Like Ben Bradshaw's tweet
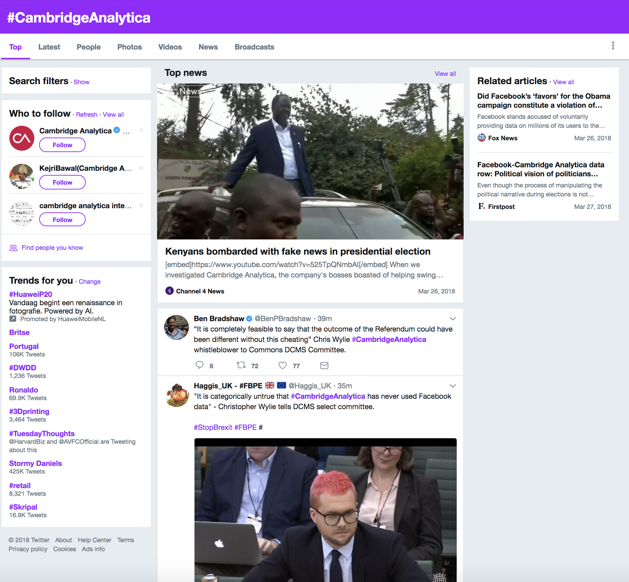 (x=283, y=365)
